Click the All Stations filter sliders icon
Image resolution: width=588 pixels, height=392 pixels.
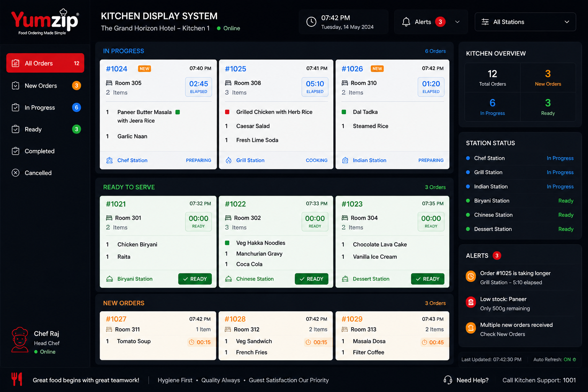click(x=485, y=22)
